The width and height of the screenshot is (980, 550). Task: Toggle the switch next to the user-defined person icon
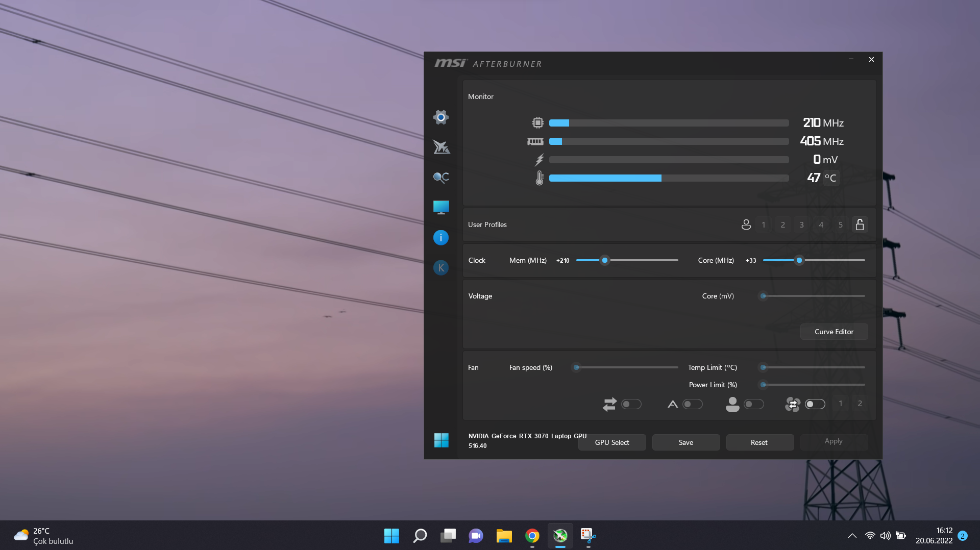point(754,404)
